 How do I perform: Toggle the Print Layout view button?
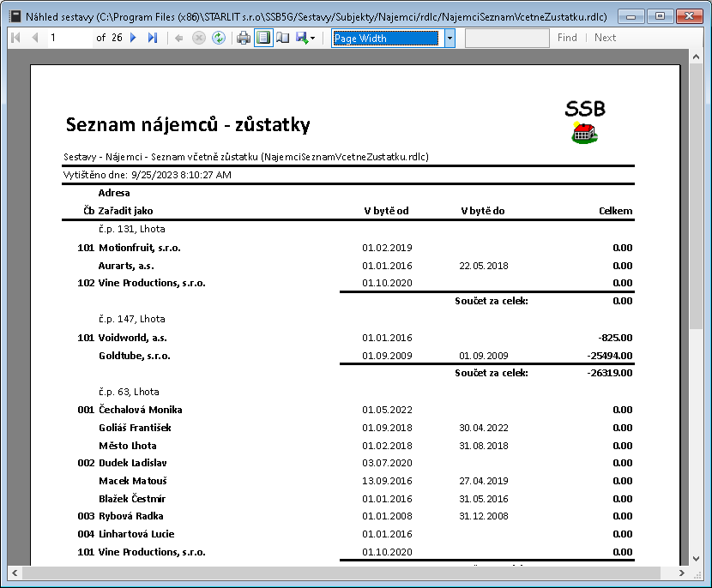(x=263, y=38)
